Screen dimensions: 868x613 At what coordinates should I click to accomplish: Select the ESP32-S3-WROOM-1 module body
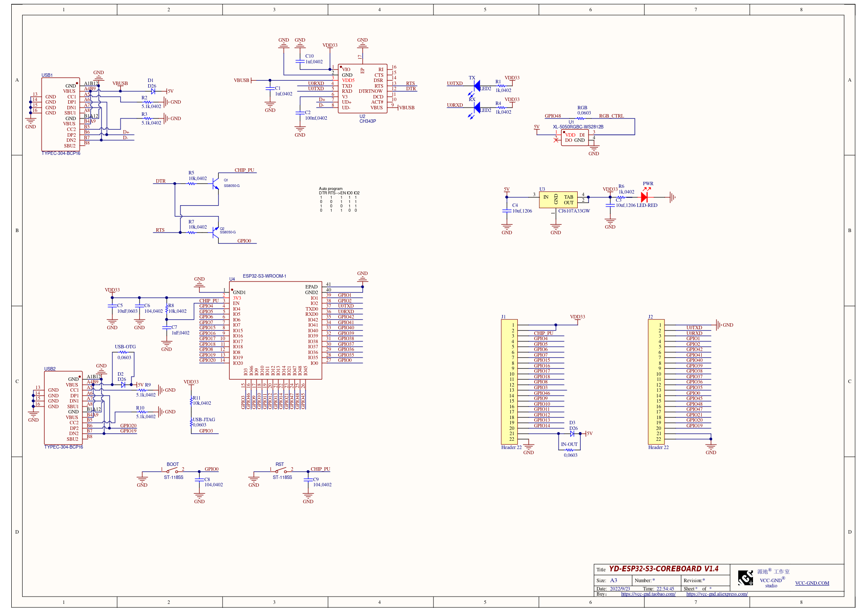[x=275, y=330]
